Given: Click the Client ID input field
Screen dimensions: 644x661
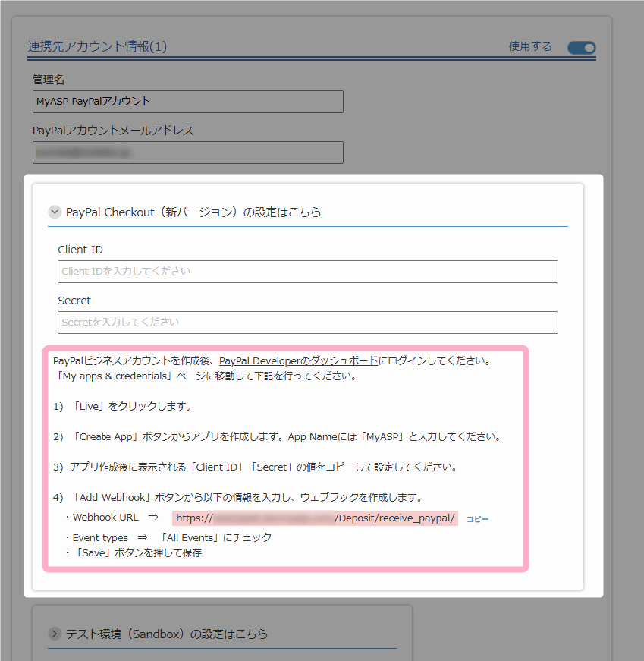Looking at the screenshot, I should pos(307,272).
